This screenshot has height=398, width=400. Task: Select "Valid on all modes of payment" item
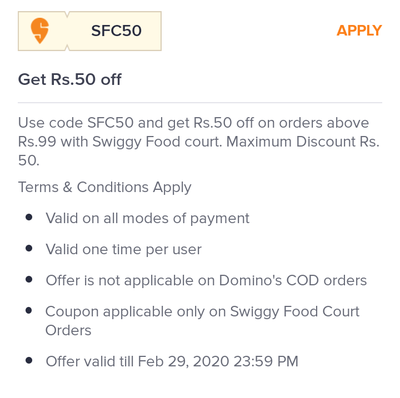point(147,219)
